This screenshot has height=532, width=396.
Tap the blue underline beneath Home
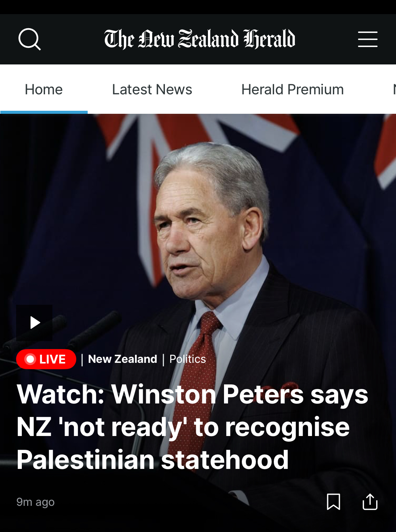44,112
